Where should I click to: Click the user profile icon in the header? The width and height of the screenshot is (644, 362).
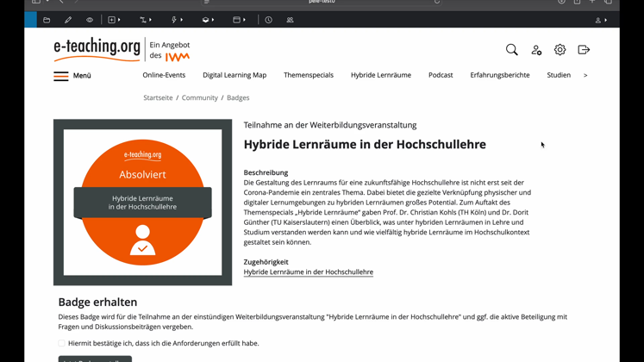coord(536,50)
